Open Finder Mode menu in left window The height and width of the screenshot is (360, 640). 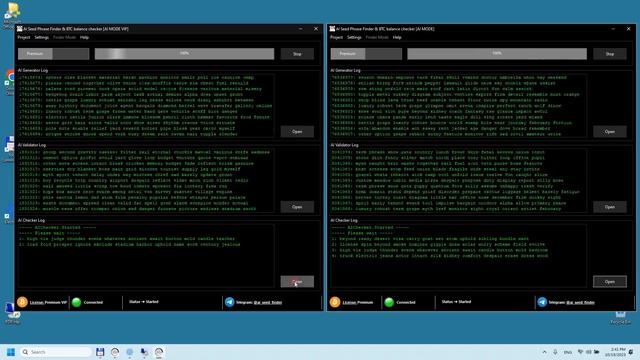click(x=64, y=37)
